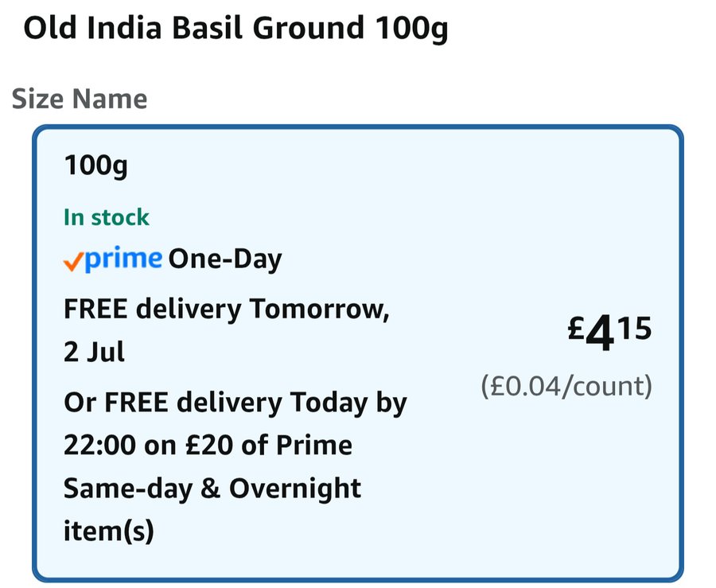Click the blue prime wordmark
716x588 pixels.
coord(123,259)
